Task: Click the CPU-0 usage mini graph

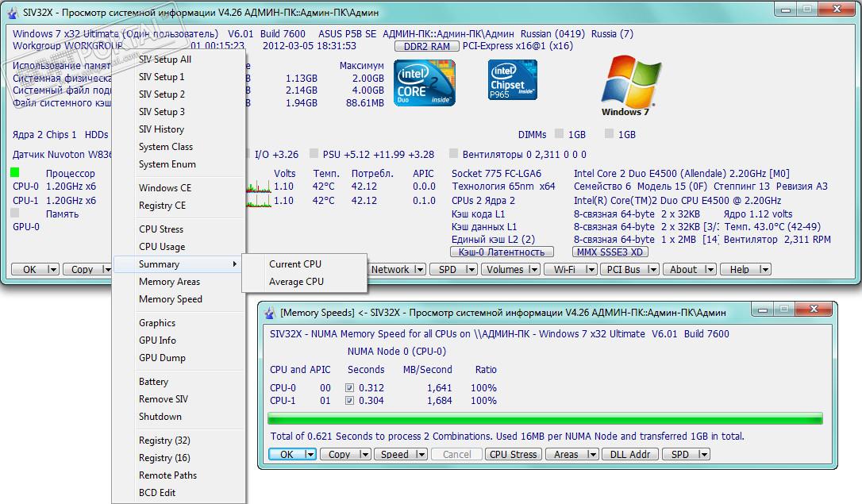Action: tap(259, 187)
